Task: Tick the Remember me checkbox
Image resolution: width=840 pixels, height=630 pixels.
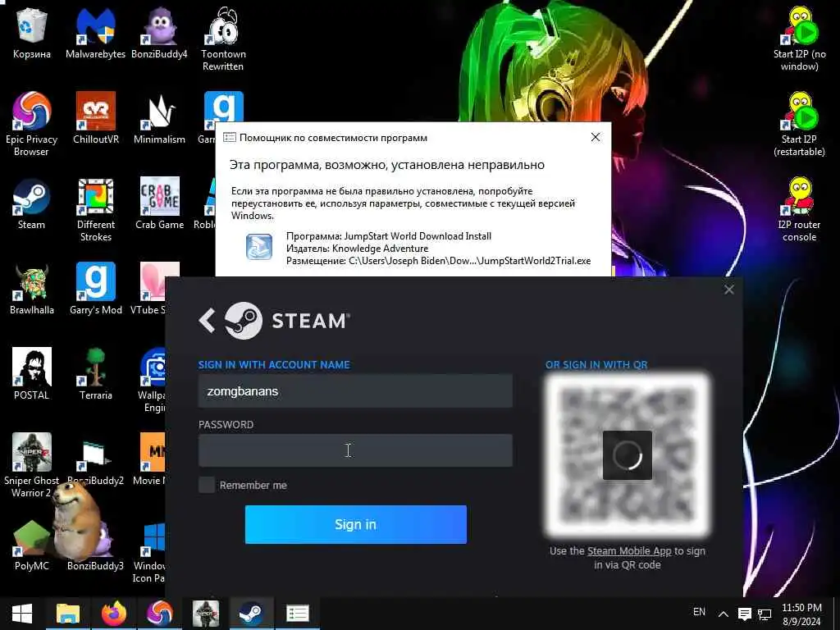Action: pos(207,485)
